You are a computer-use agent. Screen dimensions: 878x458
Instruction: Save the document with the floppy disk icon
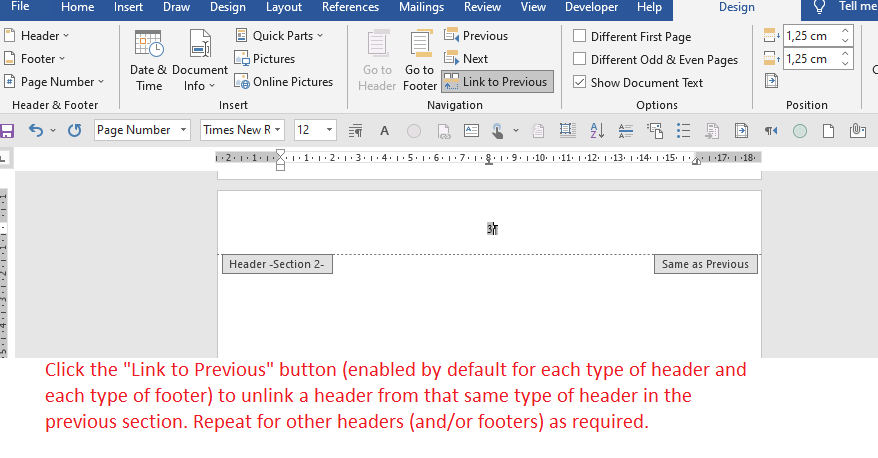(7, 131)
